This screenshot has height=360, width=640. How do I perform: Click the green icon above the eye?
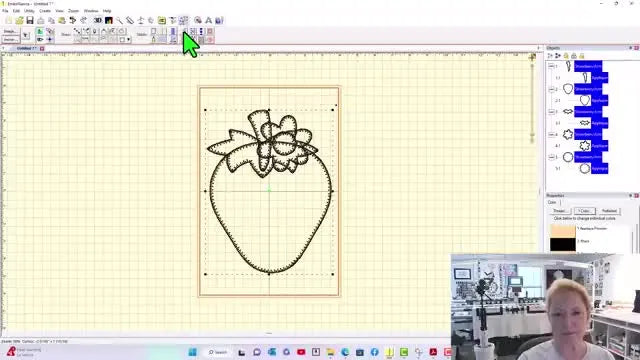point(40,31)
